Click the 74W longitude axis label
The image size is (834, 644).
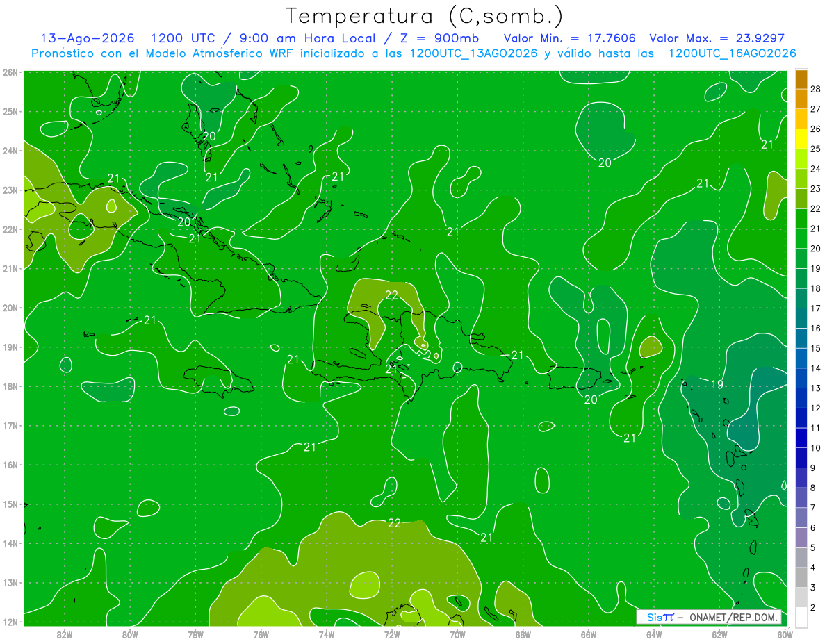pos(327,634)
